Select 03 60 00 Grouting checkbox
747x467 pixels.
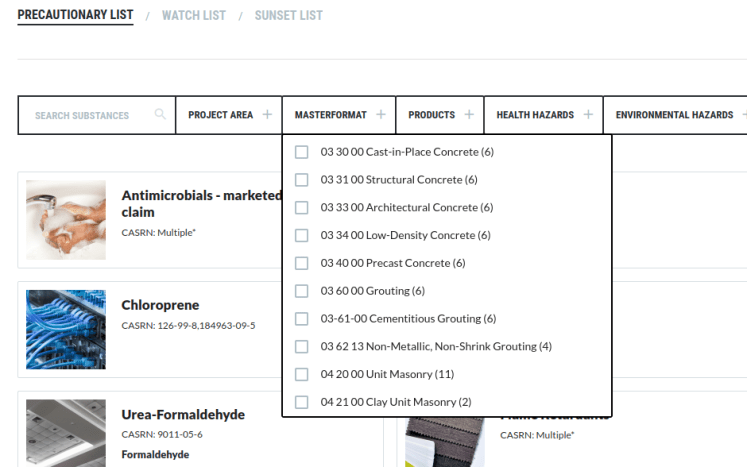[302, 291]
